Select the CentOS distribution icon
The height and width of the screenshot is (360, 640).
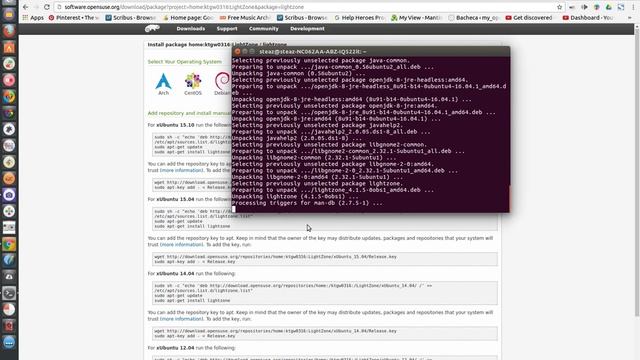click(x=193, y=84)
